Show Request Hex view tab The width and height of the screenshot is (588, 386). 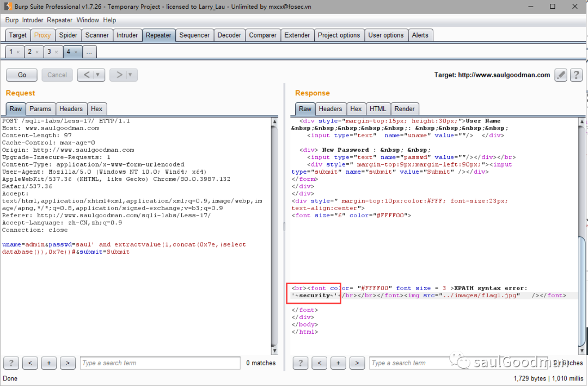coord(96,109)
